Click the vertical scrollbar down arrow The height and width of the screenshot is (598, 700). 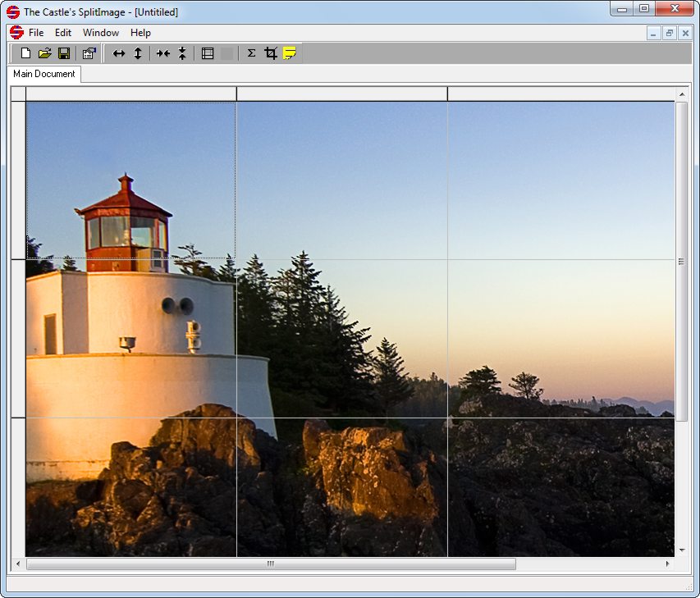coord(682,550)
